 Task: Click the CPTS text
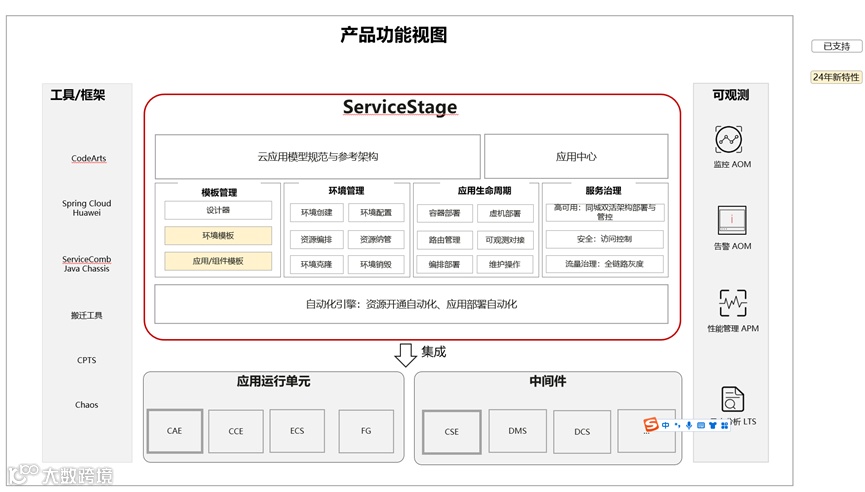pos(87,360)
